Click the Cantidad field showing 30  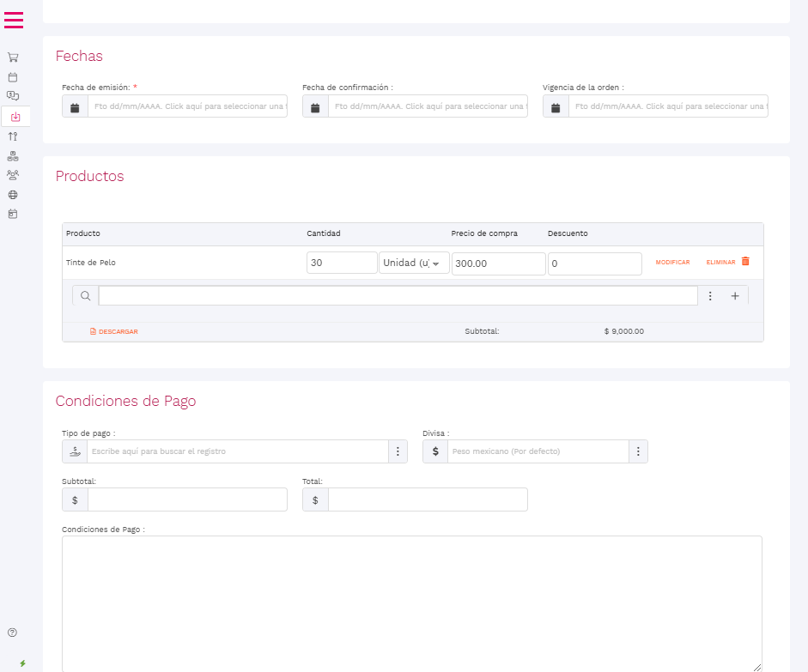click(341, 263)
